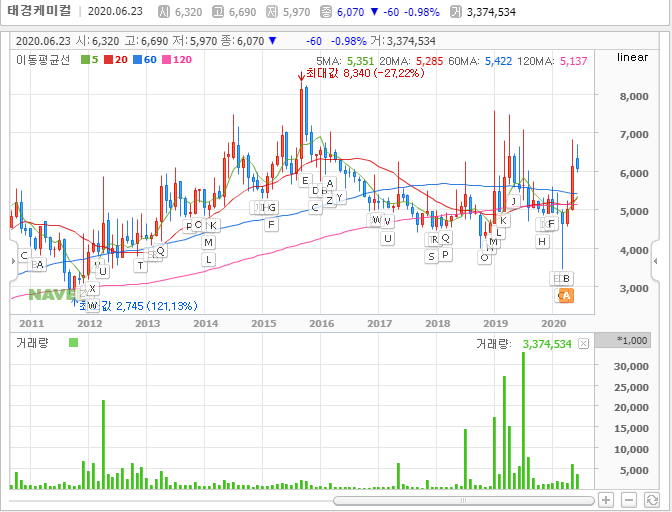
Task: Expand the right side panel arrow
Action: point(655,260)
